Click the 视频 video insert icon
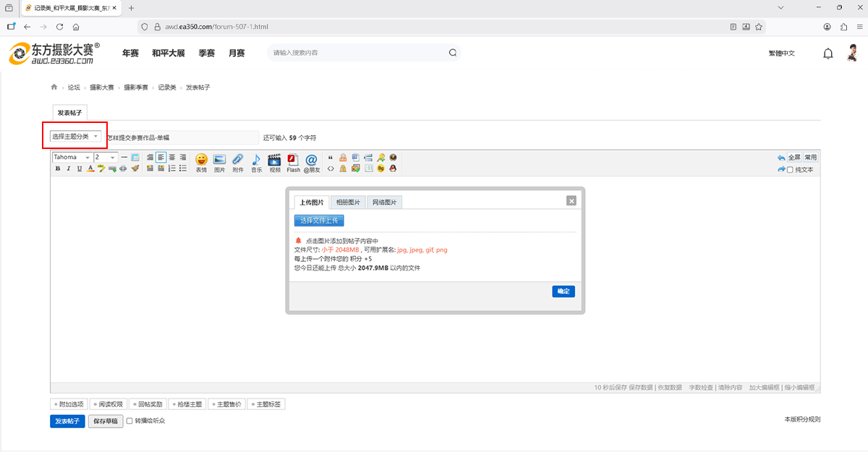The width and height of the screenshot is (868, 452). tap(274, 161)
